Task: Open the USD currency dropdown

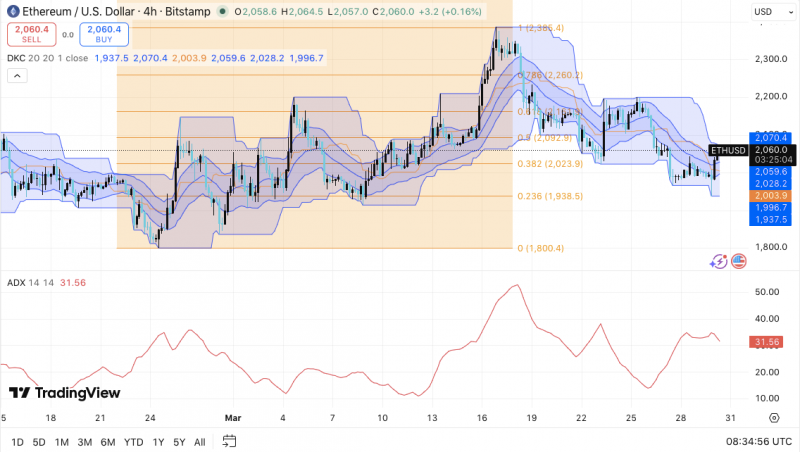Action: pos(773,12)
